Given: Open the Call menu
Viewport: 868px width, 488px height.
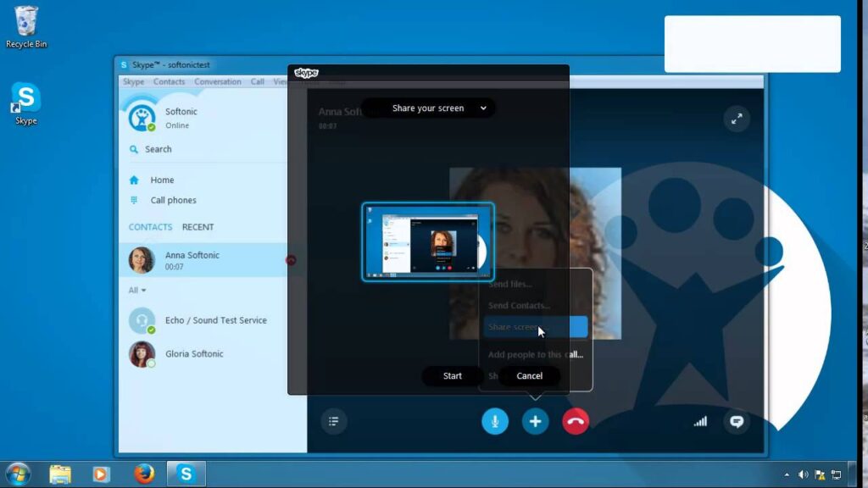Looking at the screenshot, I should click(258, 81).
